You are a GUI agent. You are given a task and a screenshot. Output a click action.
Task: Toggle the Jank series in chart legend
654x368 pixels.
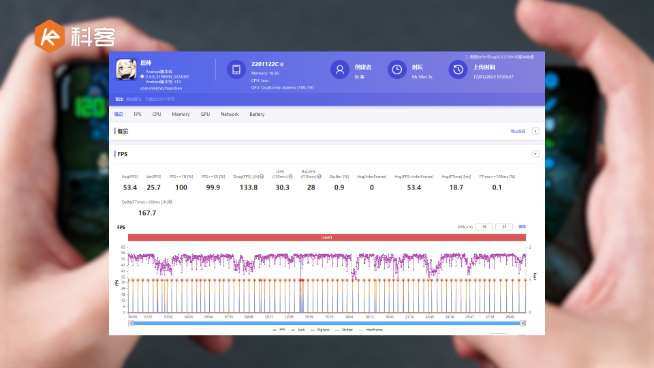[x=298, y=330]
